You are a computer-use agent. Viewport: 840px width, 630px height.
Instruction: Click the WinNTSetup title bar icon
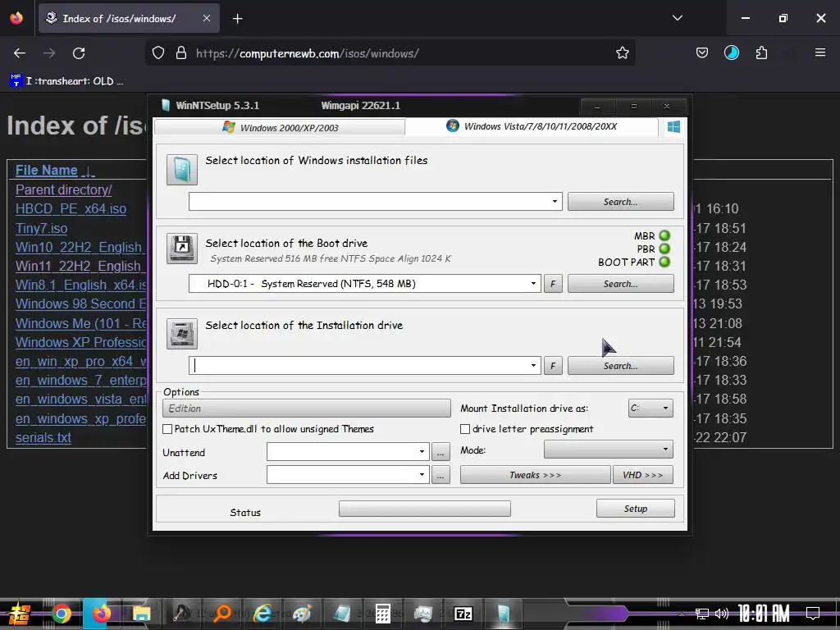[x=166, y=106]
